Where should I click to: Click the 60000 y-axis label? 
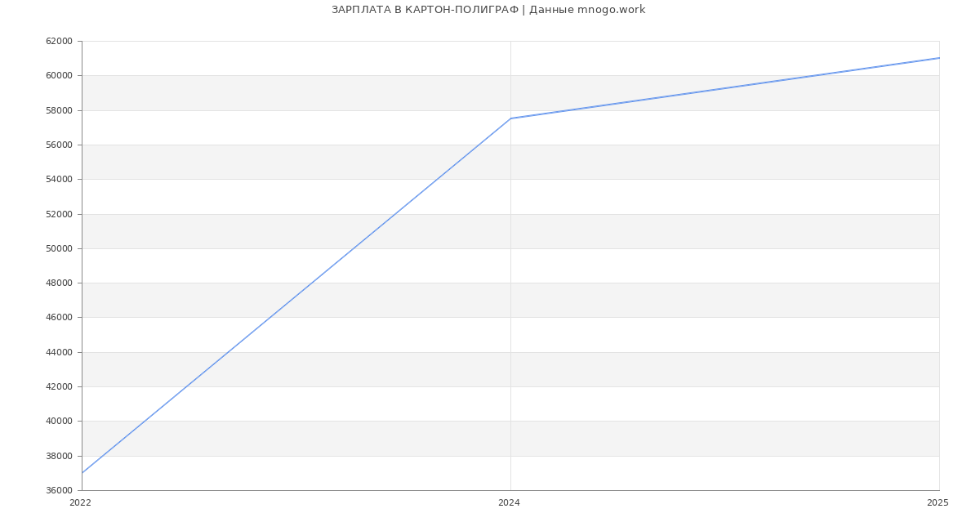tap(59, 75)
